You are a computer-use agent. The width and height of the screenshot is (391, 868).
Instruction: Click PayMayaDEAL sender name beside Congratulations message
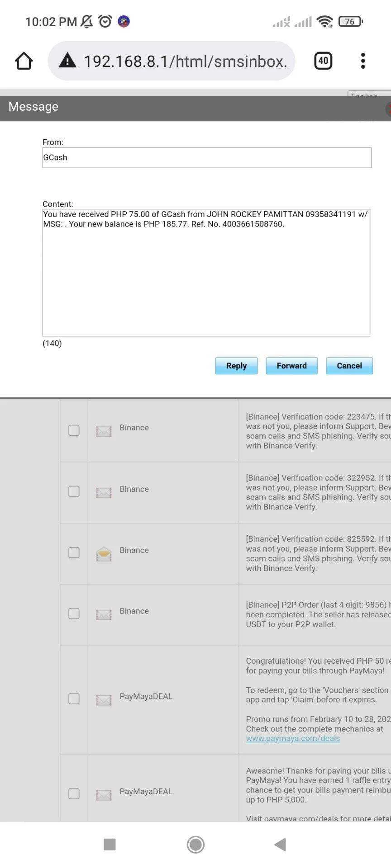click(146, 696)
